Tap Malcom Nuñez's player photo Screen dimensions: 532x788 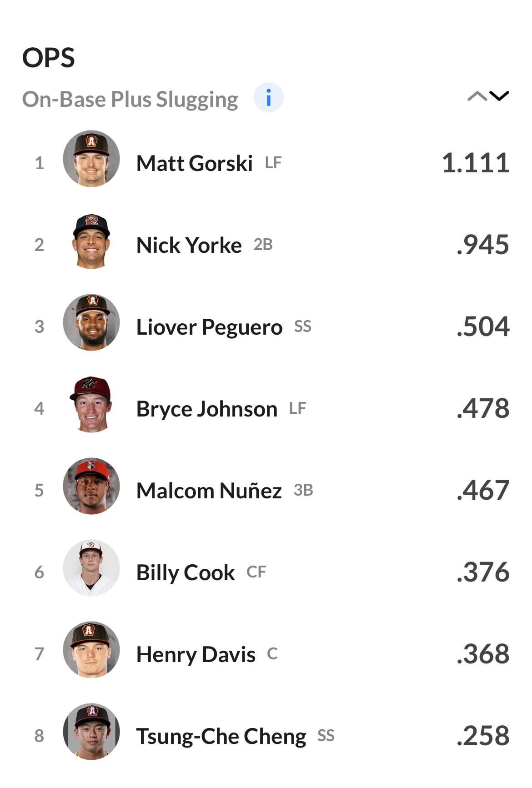(91, 486)
